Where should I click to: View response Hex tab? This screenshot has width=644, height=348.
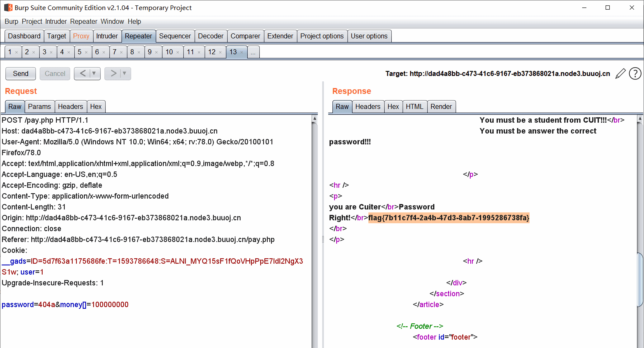pos(393,107)
